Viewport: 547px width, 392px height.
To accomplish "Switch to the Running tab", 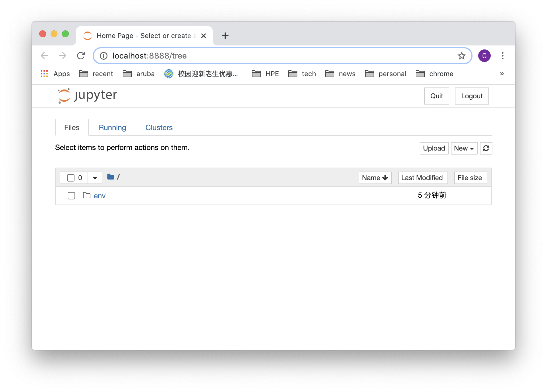I will tap(112, 127).
